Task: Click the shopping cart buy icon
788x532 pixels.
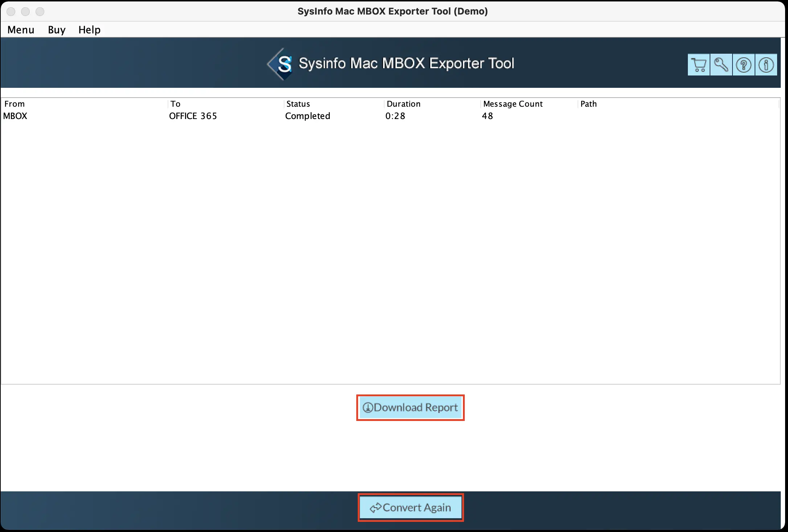Action: 698,65
